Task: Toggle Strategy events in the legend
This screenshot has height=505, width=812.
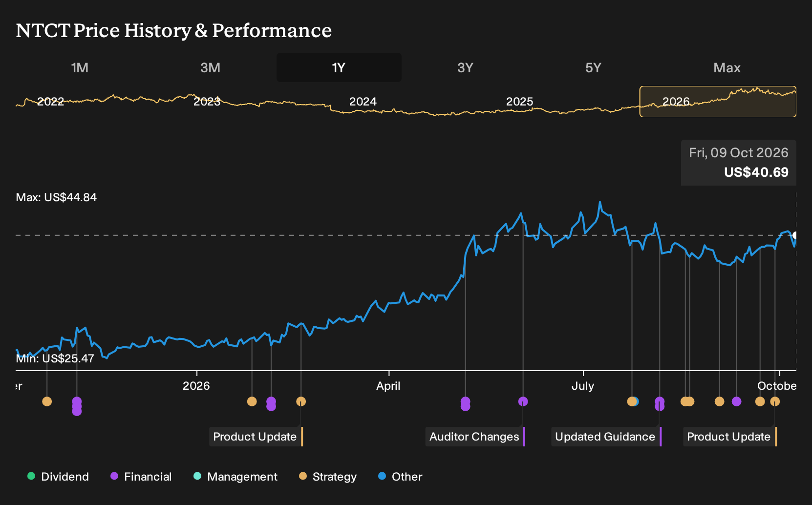Action: tap(328, 477)
